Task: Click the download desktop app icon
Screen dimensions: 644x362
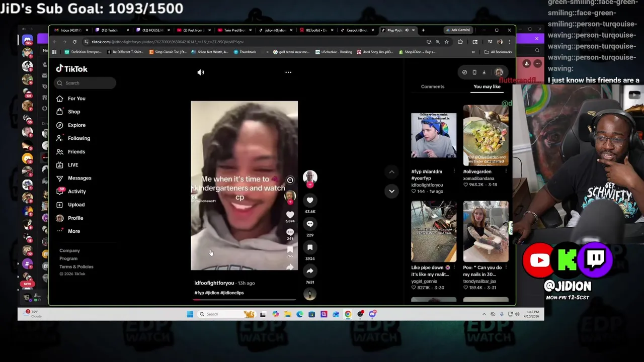Action: [484, 72]
